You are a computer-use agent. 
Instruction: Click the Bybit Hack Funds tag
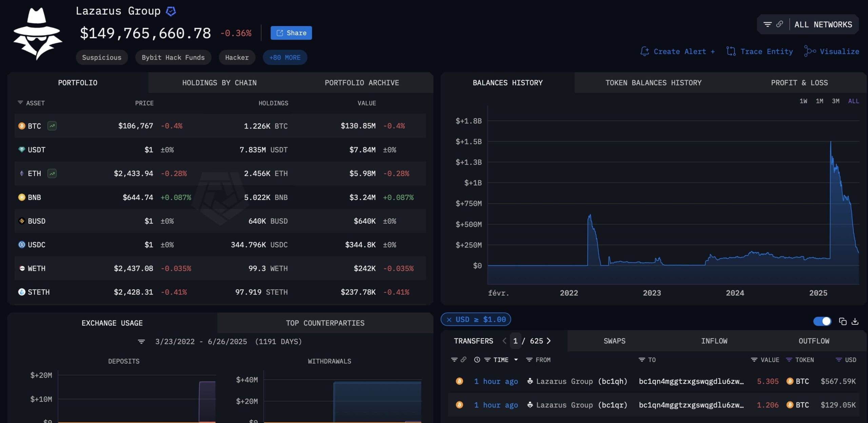point(173,57)
